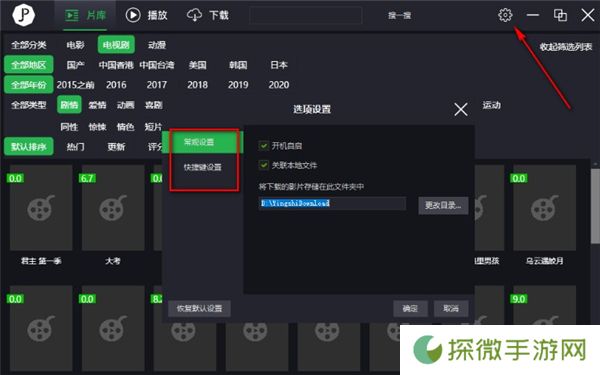Select the 短片 genre filter

point(153,127)
